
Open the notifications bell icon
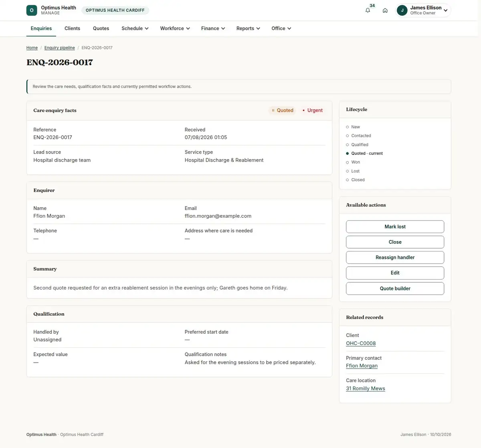tap(368, 10)
